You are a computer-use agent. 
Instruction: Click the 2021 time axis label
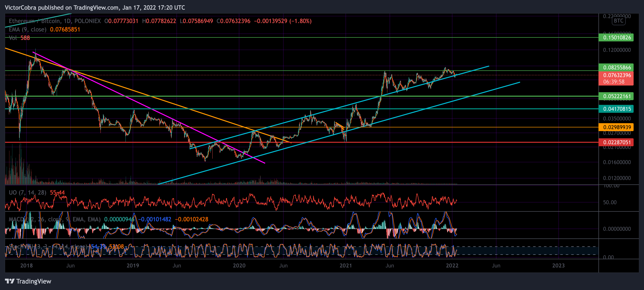coord(346,265)
